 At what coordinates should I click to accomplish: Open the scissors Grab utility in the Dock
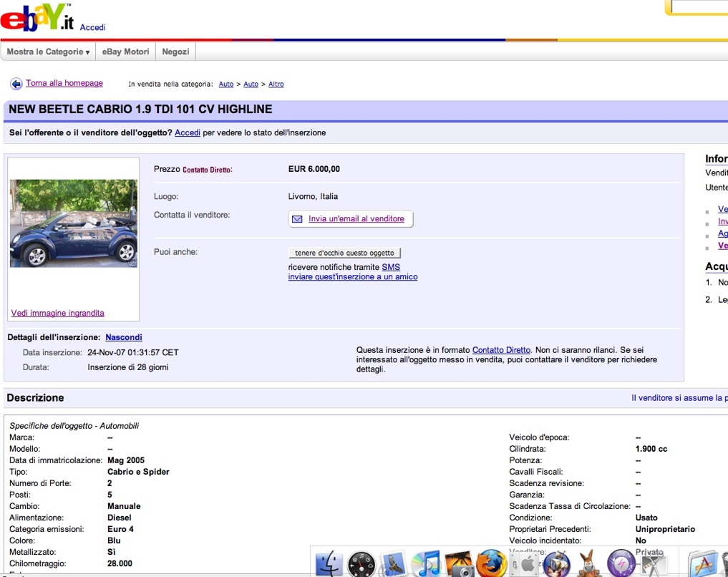[x=654, y=563]
